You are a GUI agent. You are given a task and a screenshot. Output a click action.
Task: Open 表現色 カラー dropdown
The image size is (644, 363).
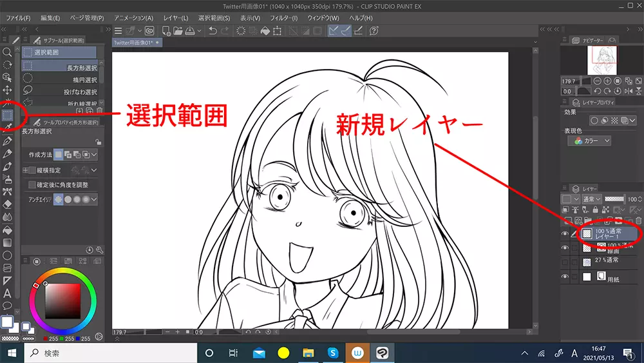pyautogui.click(x=589, y=141)
